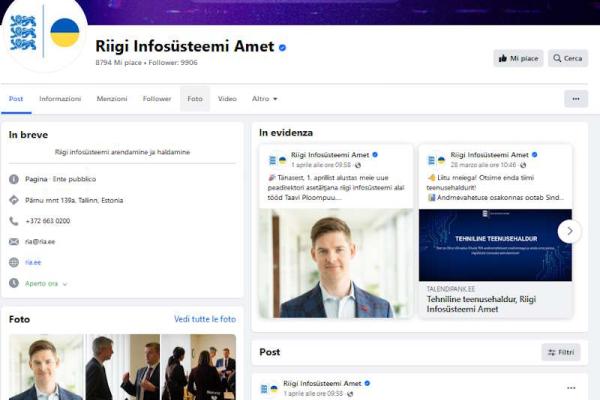Click the info icon beside Pagina Ente pubblico
Viewport: 600px width, 400px height.
click(x=14, y=179)
